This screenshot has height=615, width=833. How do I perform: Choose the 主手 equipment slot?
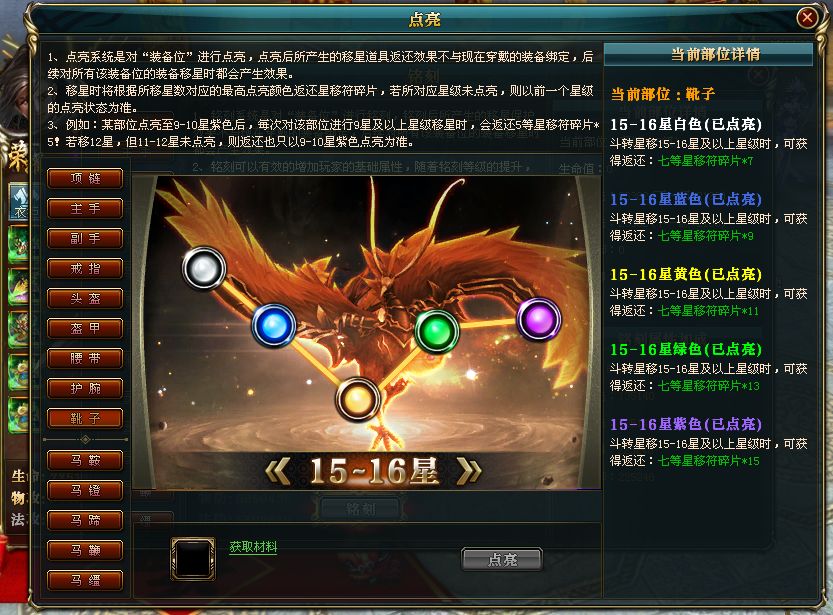pyautogui.click(x=85, y=208)
